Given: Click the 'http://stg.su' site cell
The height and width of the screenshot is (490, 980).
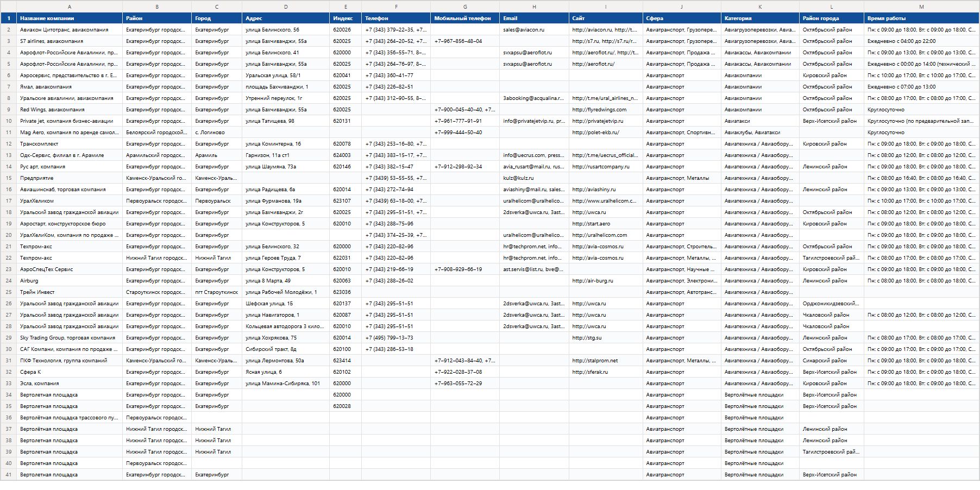Looking at the screenshot, I should [606, 338].
